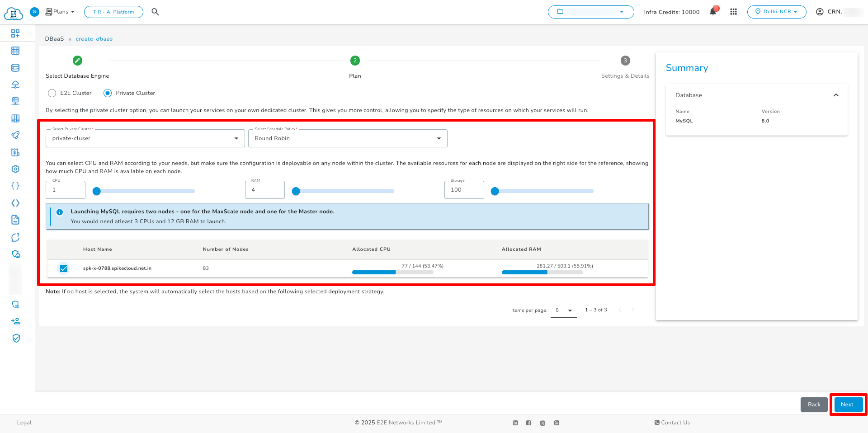Click the Back button at the bottom
Image resolution: width=868 pixels, height=433 pixels.
814,405
